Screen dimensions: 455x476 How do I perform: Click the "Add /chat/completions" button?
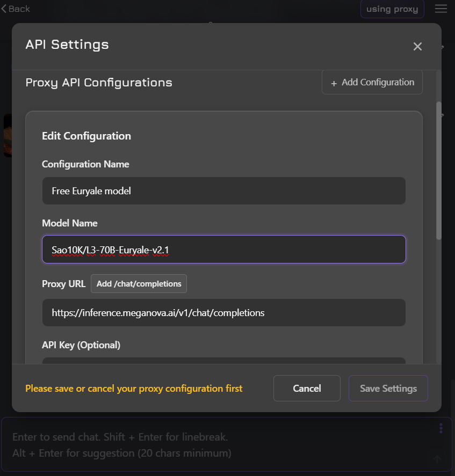coord(139,284)
